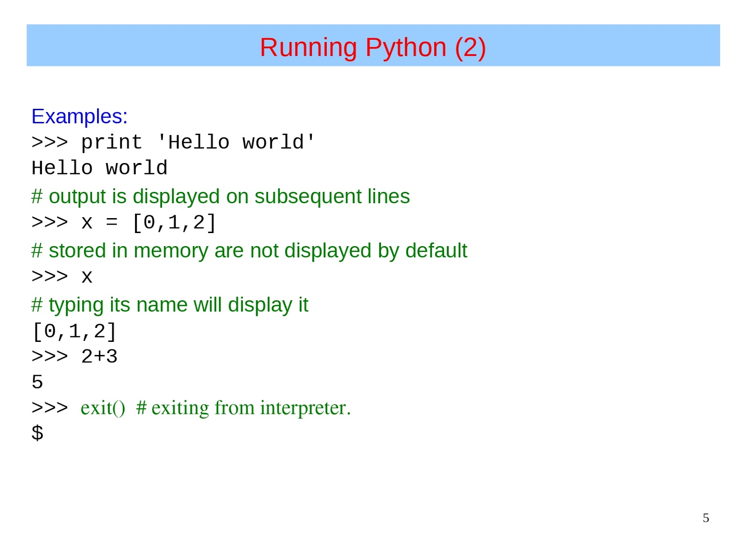Select the [0,1,2] output line
The height and width of the screenshot is (560, 747).
pyautogui.click(x=74, y=331)
